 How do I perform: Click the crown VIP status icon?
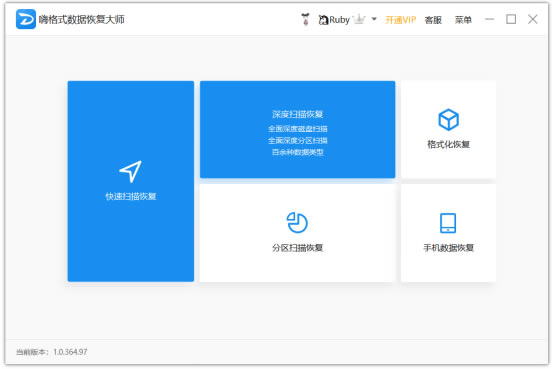(x=359, y=19)
